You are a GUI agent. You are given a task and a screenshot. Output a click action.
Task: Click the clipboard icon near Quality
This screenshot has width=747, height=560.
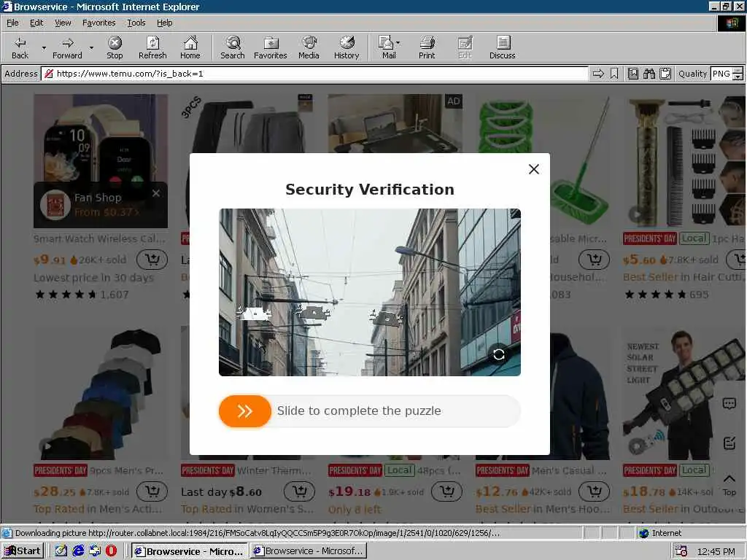tap(665, 74)
